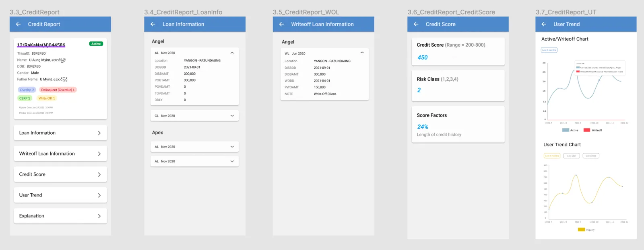Click the Risk Class card
The image size is (644, 250).
point(458,85)
